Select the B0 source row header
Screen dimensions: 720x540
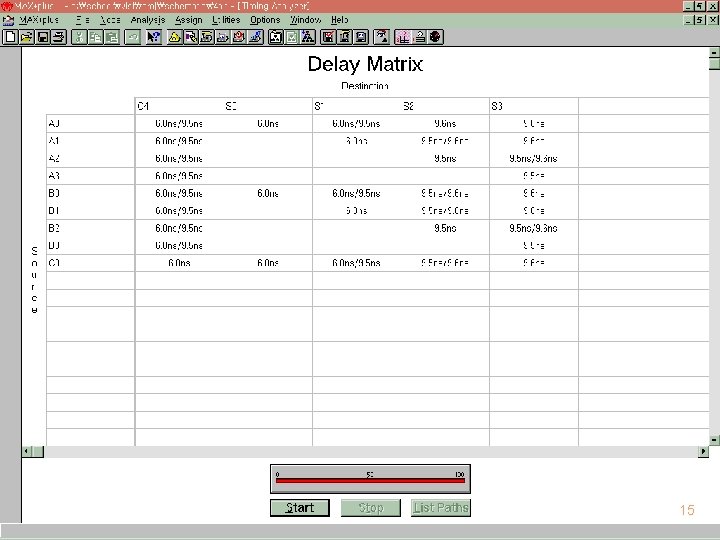point(90,193)
